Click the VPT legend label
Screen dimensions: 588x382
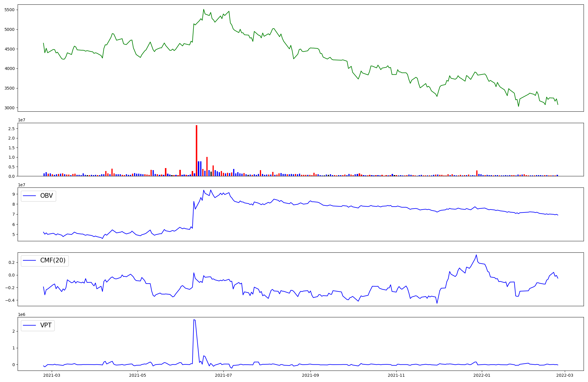click(46, 325)
